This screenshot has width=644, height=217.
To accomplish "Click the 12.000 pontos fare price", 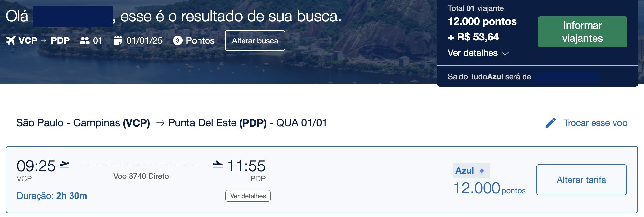I will tap(490, 188).
